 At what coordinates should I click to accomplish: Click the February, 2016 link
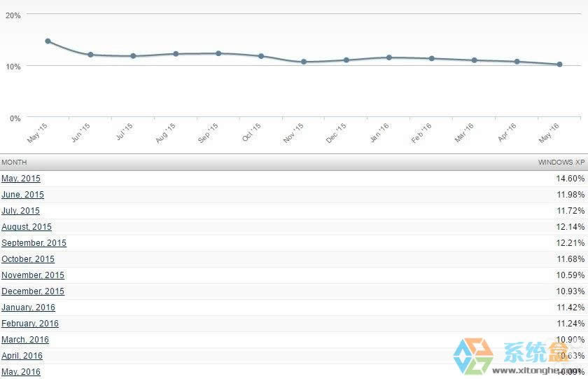pyautogui.click(x=30, y=324)
